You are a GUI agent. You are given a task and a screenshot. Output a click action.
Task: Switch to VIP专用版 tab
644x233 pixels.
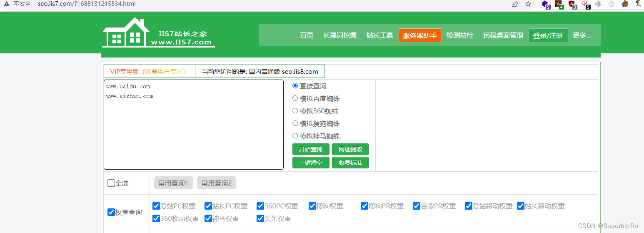149,71
